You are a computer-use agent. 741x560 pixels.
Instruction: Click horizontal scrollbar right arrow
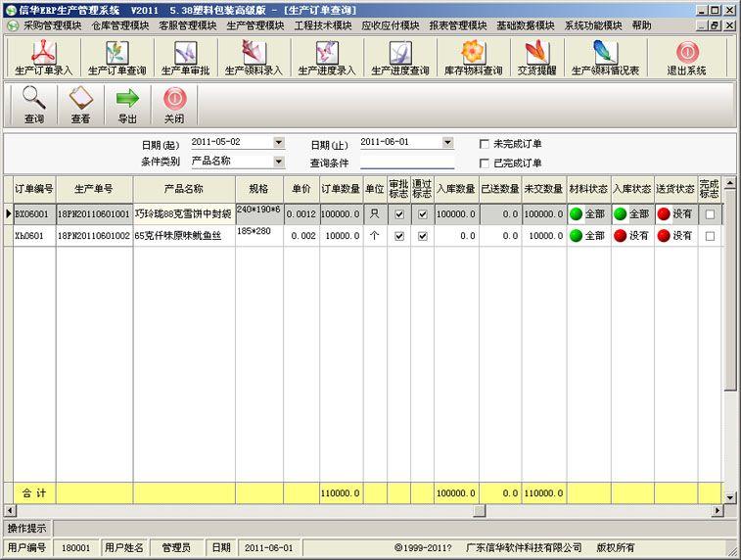coord(718,511)
